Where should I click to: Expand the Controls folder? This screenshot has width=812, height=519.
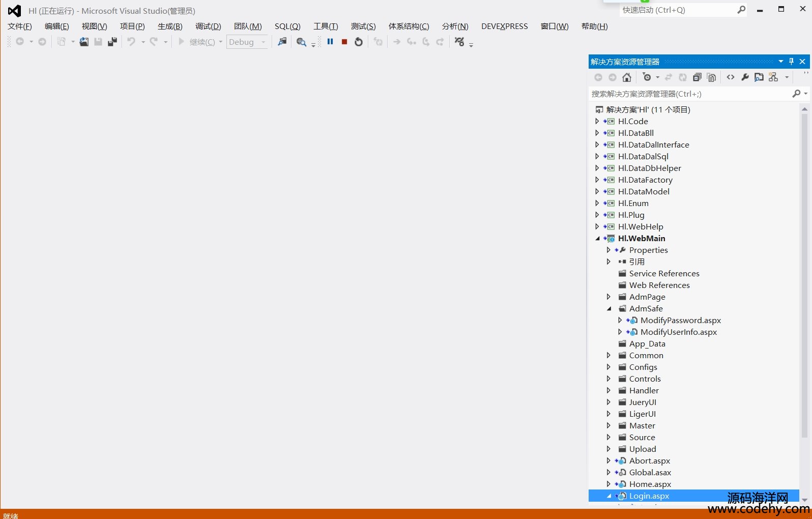[x=608, y=379]
